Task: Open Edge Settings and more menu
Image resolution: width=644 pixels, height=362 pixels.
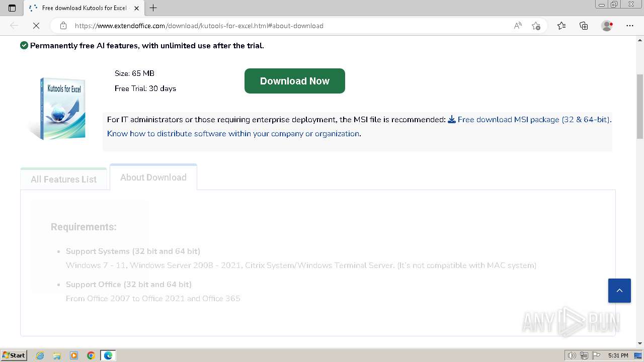Action: click(x=630, y=26)
